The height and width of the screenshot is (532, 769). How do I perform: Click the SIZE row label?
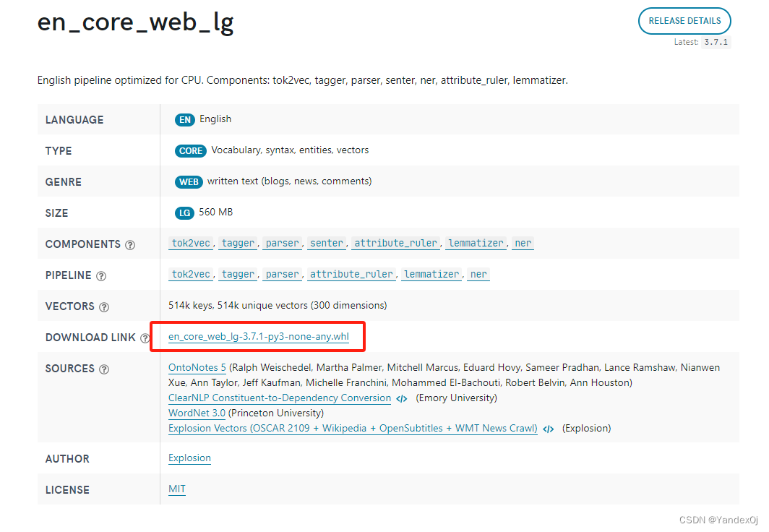(x=56, y=213)
